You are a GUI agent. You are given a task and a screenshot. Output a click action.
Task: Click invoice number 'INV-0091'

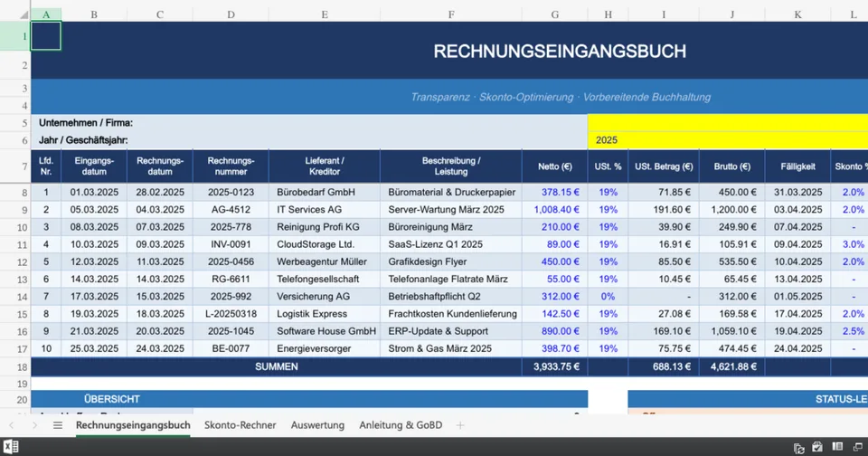pyautogui.click(x=231, y=244)
